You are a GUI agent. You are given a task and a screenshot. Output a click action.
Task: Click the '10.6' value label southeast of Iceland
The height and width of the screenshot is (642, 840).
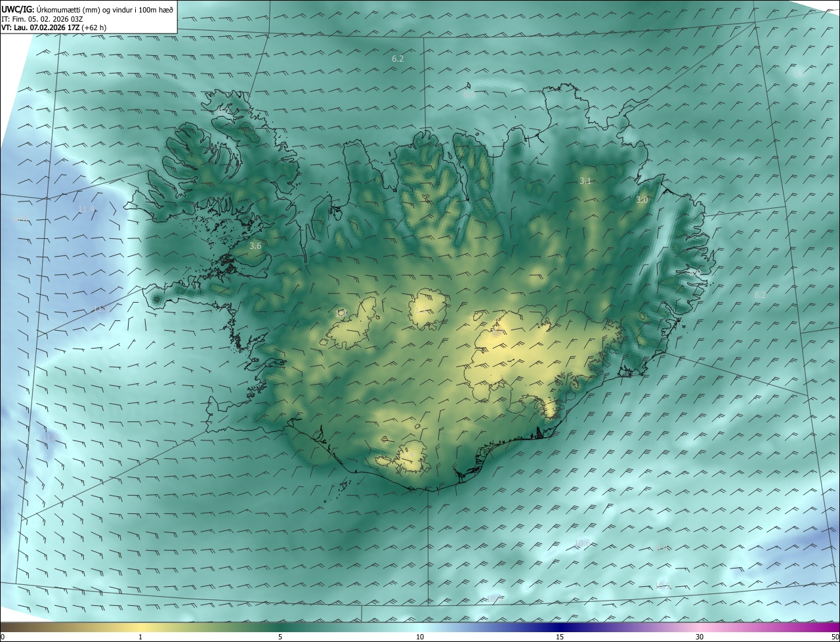pos(581,544)
